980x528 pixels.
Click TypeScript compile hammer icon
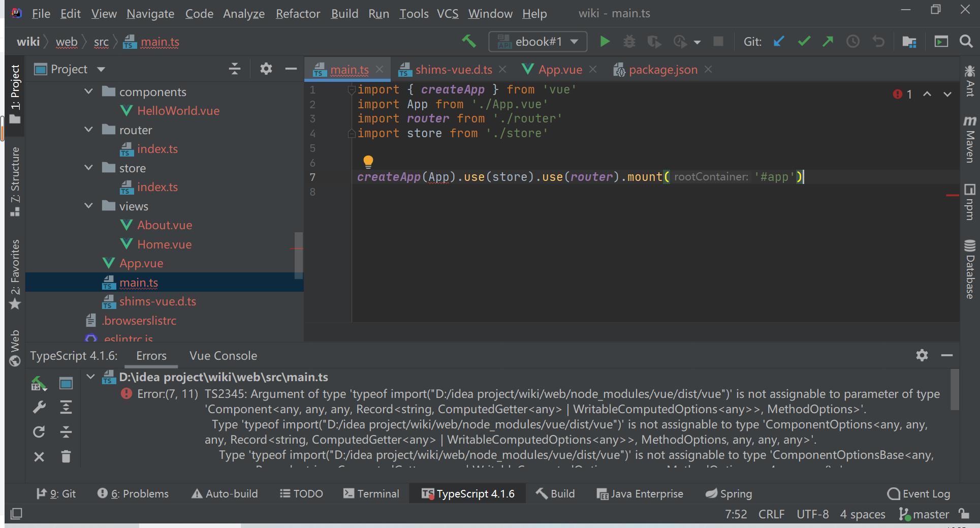click(x=39, y=383)
